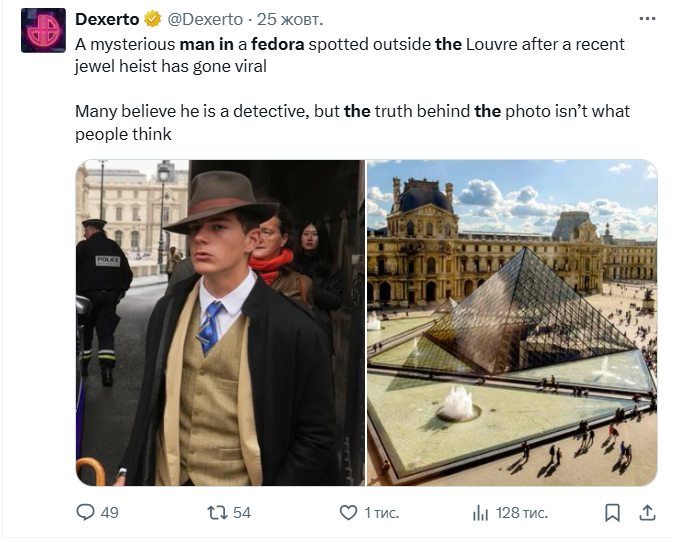Repost using the retweet arrows icon
Image resolution: width=674 pixels, height=540 pixels.
[215, 512]
